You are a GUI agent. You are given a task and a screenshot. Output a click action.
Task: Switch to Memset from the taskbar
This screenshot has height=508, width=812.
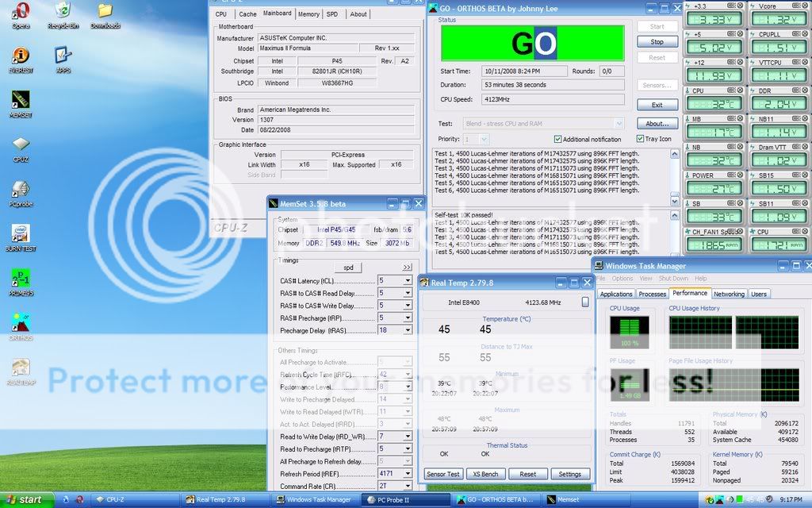click(586, 500)
